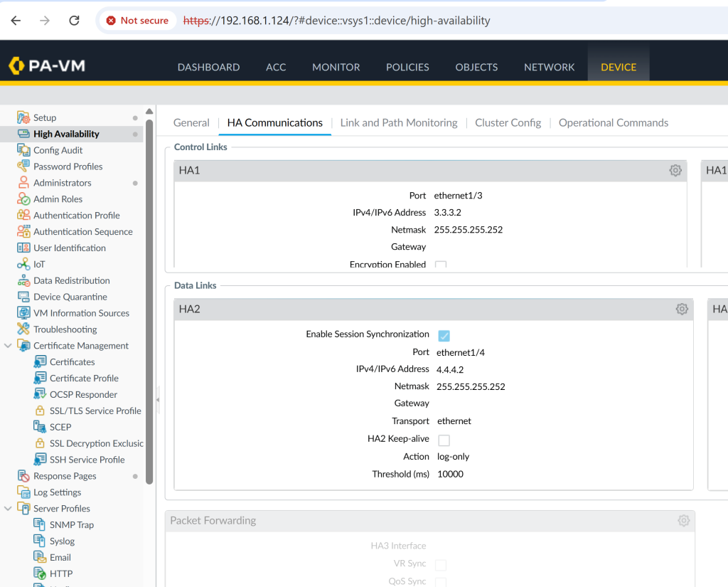Click HA2 threshold value 10000
Viewport: 728px width, 587px height.
pos(450,474)
